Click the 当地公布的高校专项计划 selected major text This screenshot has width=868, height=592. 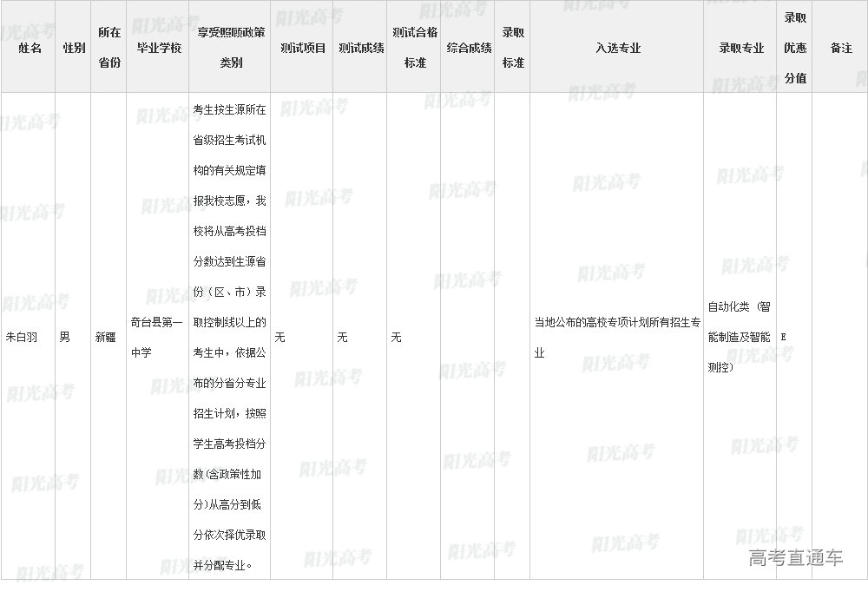click(x=616, y=337)
